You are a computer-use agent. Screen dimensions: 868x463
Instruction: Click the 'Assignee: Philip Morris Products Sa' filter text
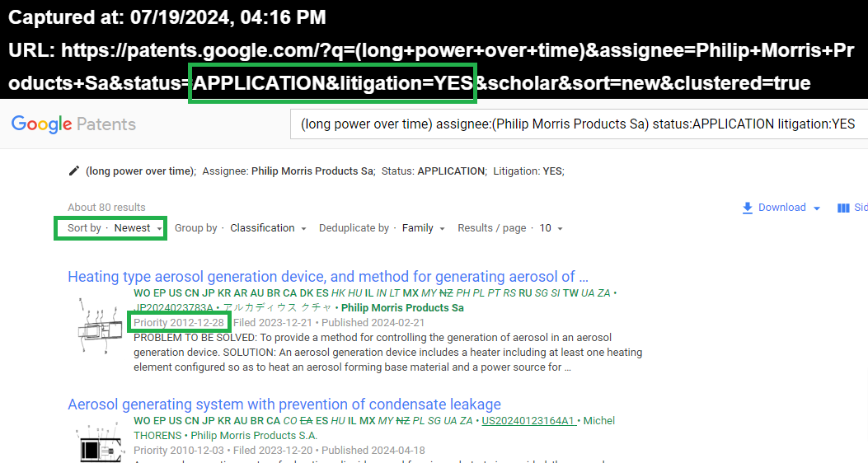(x=289, y=171)
